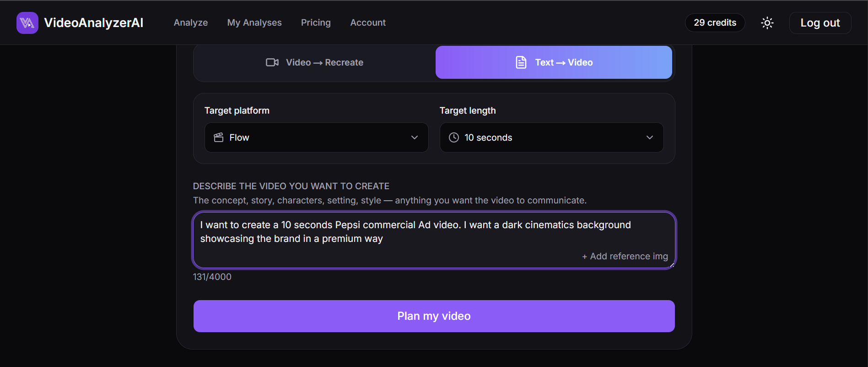Screen dimensions: 868x367
Task: Click the VideoAnalyzerAI logo icon
Action: click(27, 23)
